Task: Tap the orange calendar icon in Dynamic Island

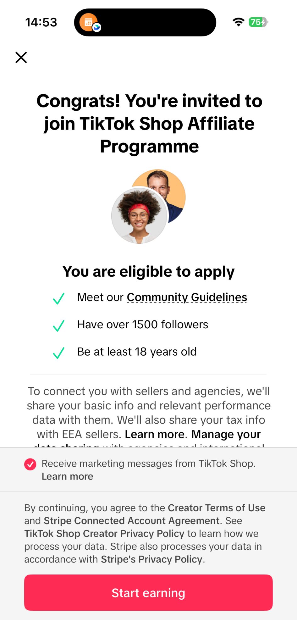Action: [89, 22]
